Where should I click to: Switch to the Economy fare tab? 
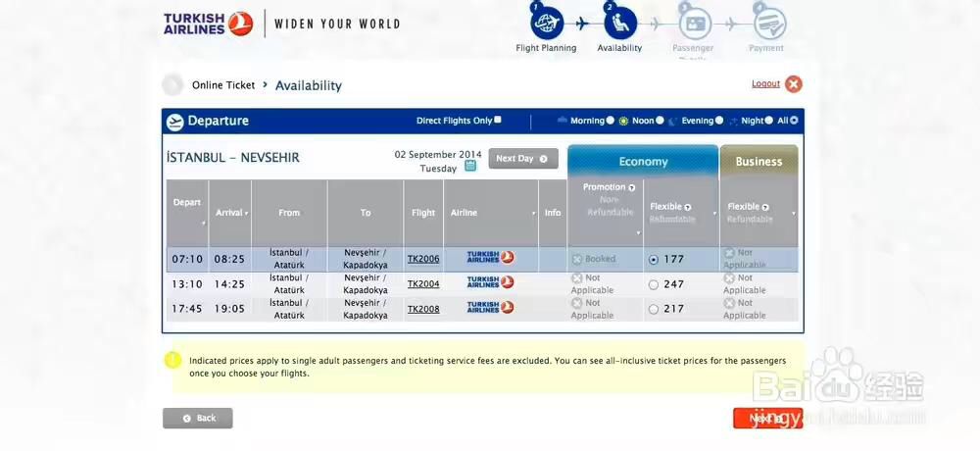(643, 162)
